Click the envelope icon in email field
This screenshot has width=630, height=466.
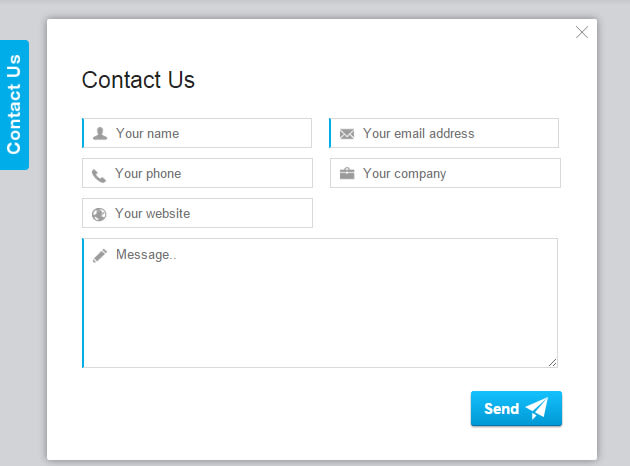coord(347,134)
